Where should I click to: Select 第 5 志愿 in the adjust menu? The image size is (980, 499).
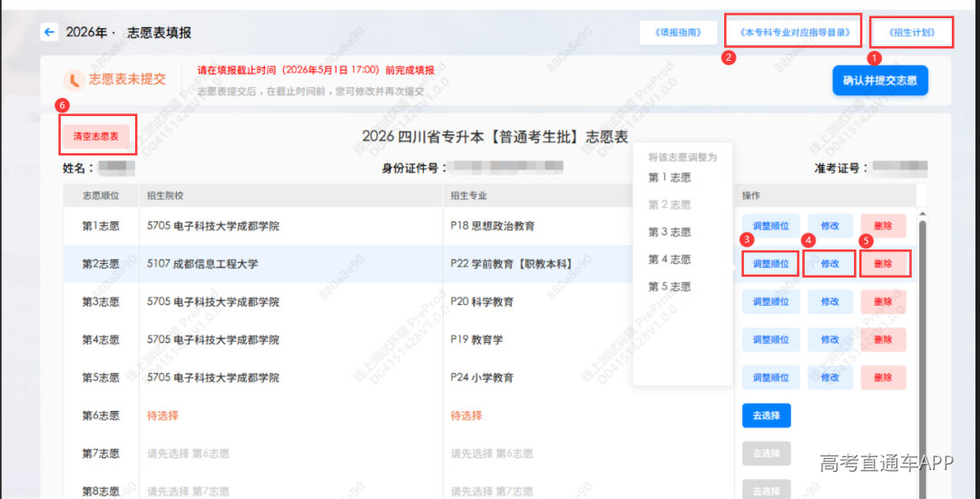(670, 287)
